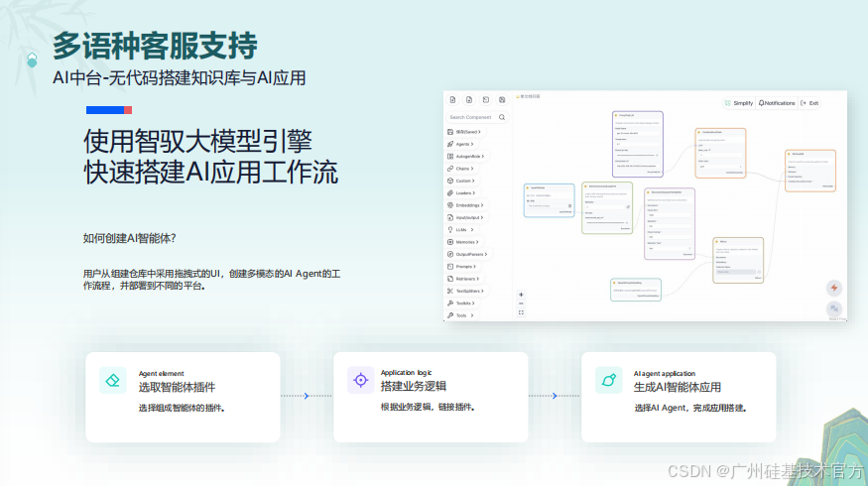Expand the Embeddings category chevron
This screenshot has width=868, height=486.
pyautogui.click(x=482, y=205)
